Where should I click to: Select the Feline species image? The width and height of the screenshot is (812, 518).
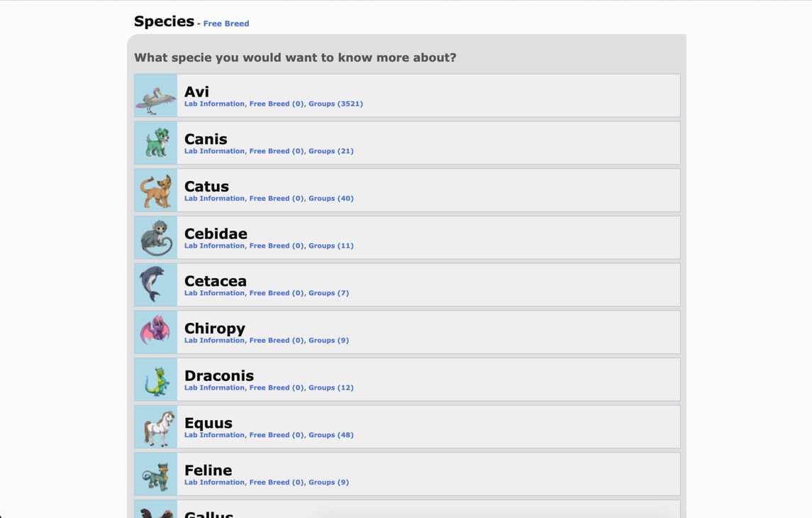click(x=155, y=474)
